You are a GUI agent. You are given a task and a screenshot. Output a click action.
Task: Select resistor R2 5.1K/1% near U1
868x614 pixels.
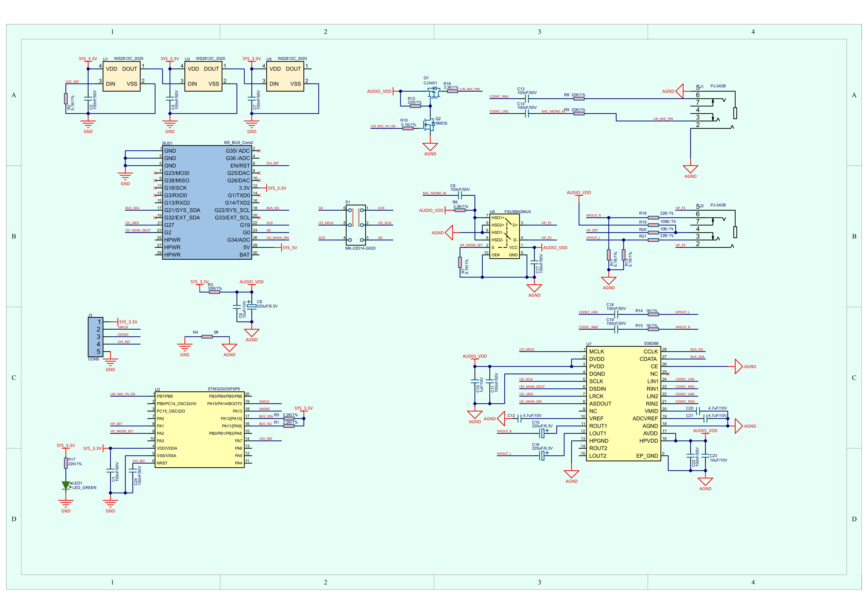click(x=66, y=99)
